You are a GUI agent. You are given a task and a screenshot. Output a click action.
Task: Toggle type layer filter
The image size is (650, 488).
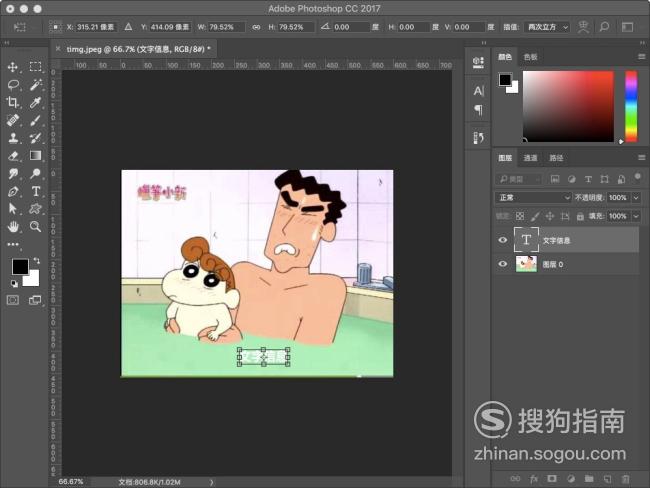[588, 179]
